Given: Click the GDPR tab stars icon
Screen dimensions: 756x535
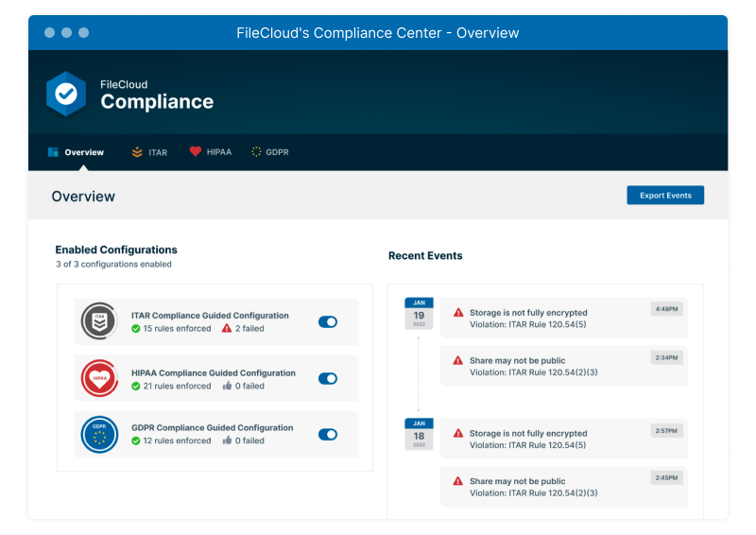Looking at the screenshot, I should [256, 152].
